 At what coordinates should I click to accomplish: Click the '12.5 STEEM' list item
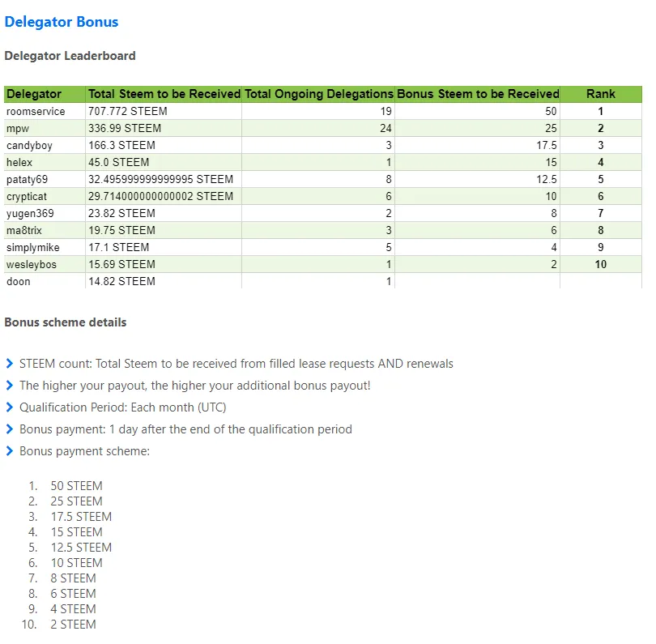[81, 548]
